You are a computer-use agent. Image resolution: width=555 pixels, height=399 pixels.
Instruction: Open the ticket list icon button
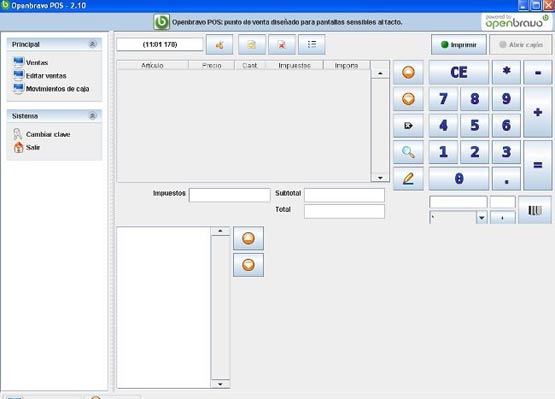point(311,45)
